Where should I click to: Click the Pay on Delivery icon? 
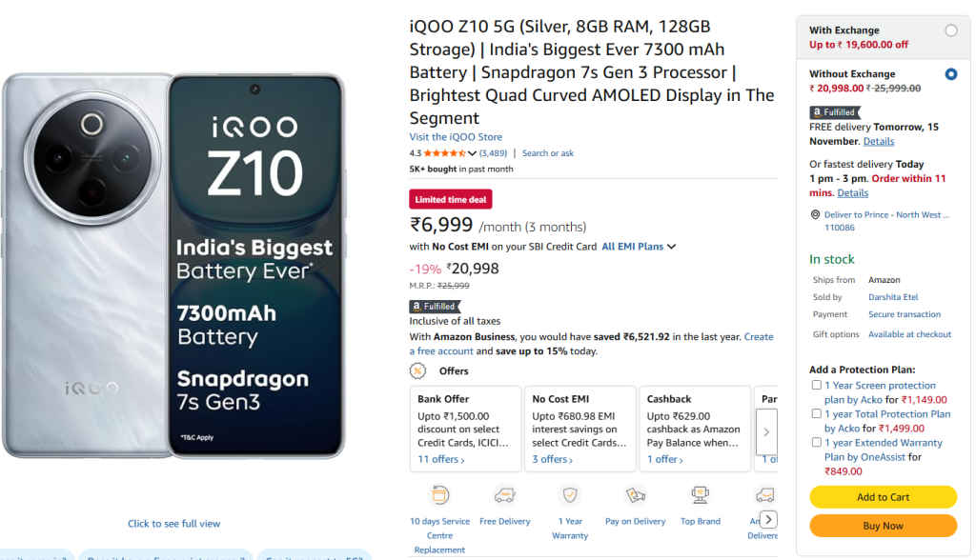pyautogui.click(x=635, y=496)
